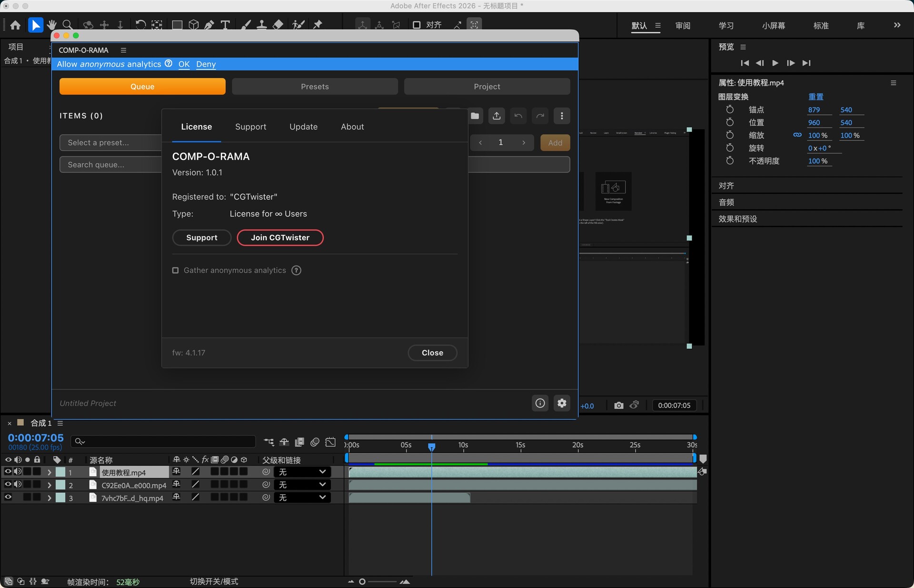914x588 pixels.
Task: Click 重置 to reset layer transform
Action: (x=816, y=97)
